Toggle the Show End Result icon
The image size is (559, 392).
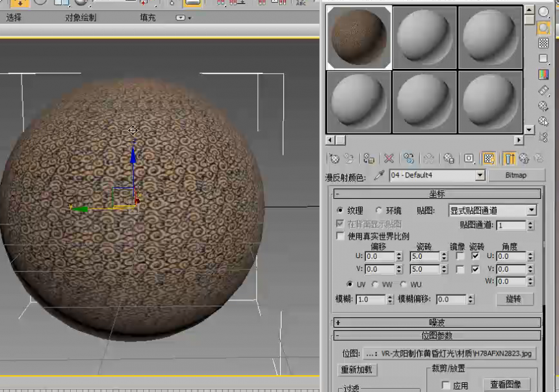pyautogui.click(x=510, y=159)
